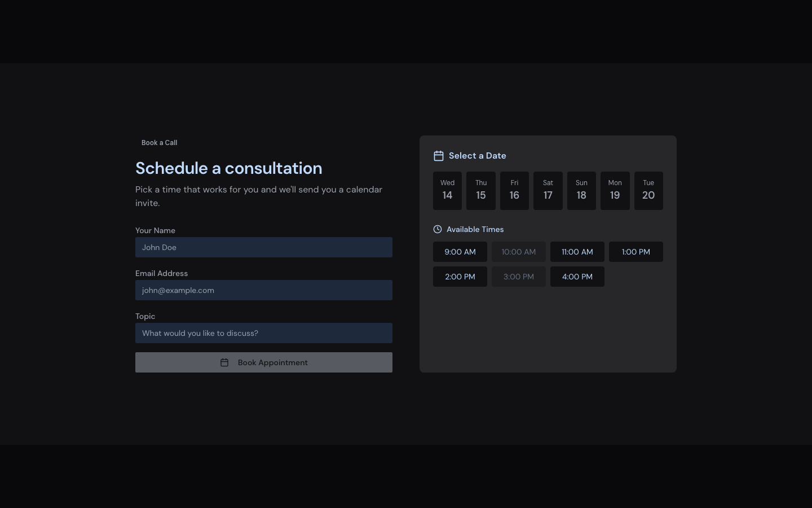Select the 4:00 PM time slot
The image size is (812, 508).
coord(577,277)
